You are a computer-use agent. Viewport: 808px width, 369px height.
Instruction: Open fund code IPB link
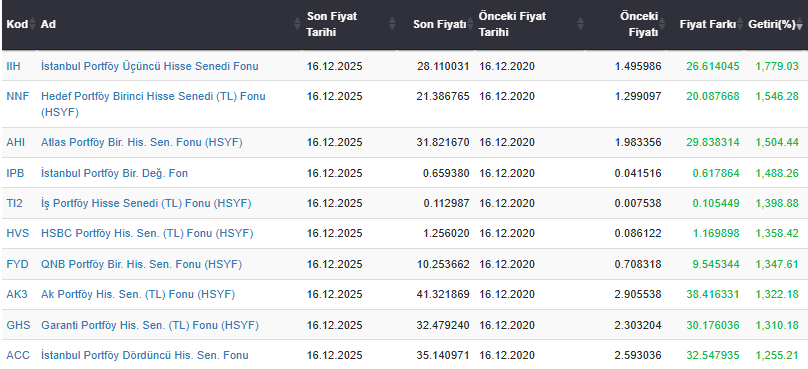point(15,173)
